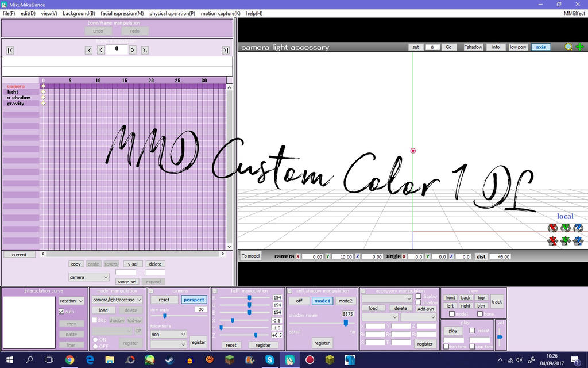Open Chrome from the taskbar
The image size is (588, 368).
coord(69,360)
